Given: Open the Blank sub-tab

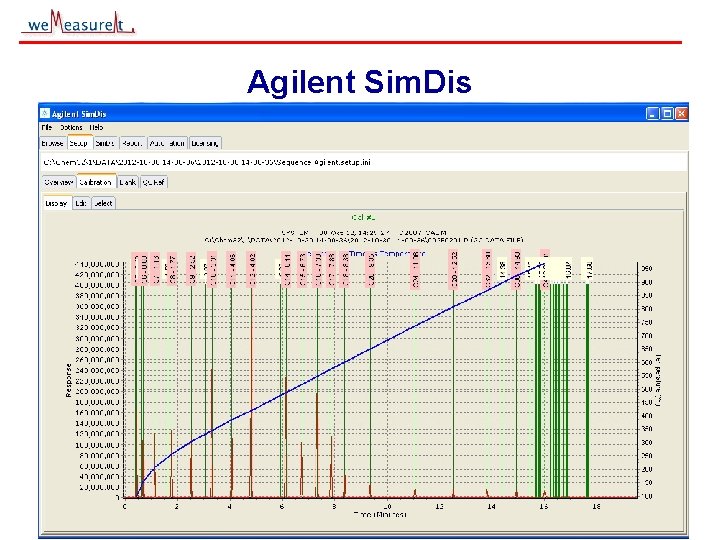Looking at the screenshot, I should pos(128,182).
